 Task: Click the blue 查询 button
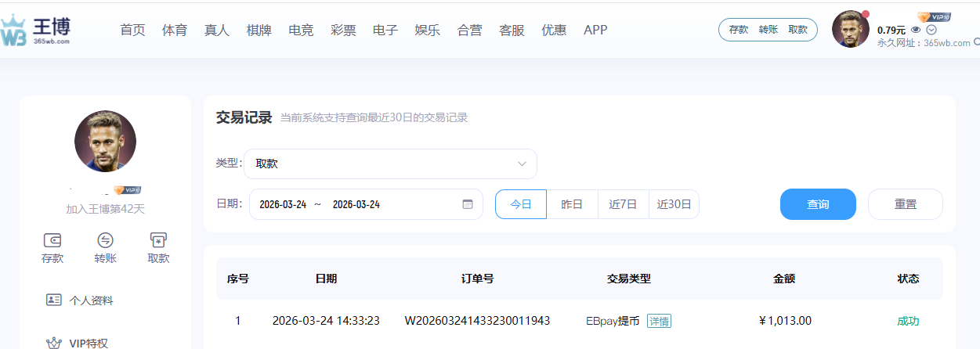pyautogui.click(x=818, y=204)
